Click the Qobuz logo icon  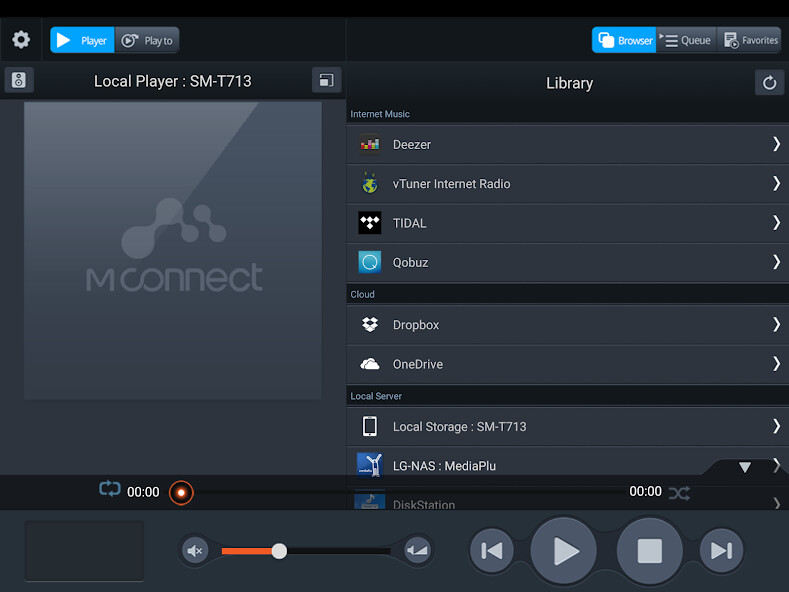370,262
